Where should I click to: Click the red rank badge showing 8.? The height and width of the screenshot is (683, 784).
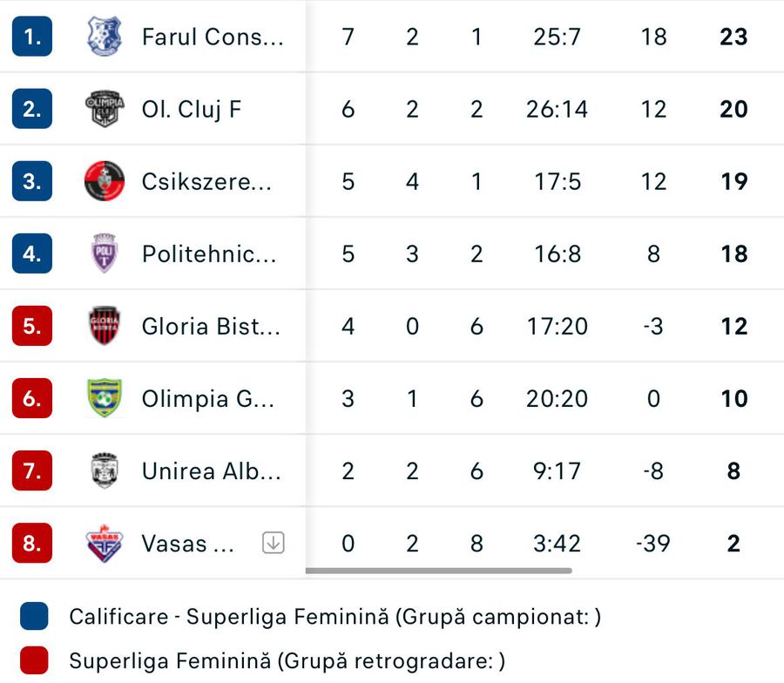click(28, 543)
